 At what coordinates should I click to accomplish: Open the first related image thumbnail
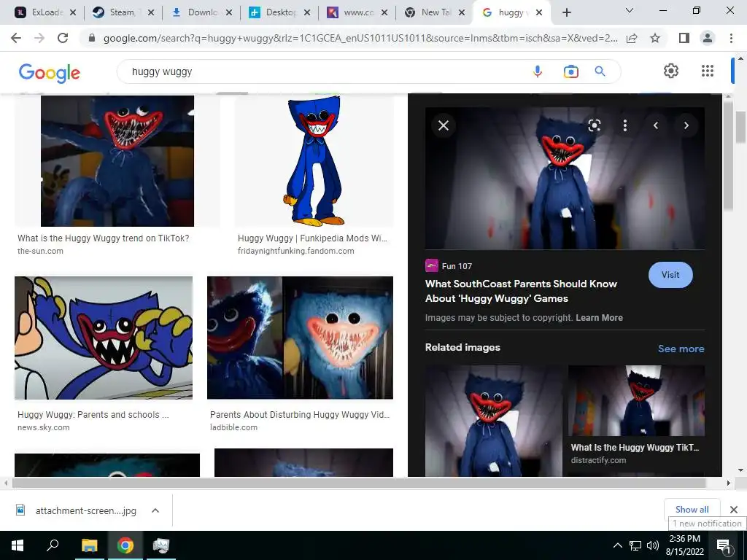pos(494,421)
